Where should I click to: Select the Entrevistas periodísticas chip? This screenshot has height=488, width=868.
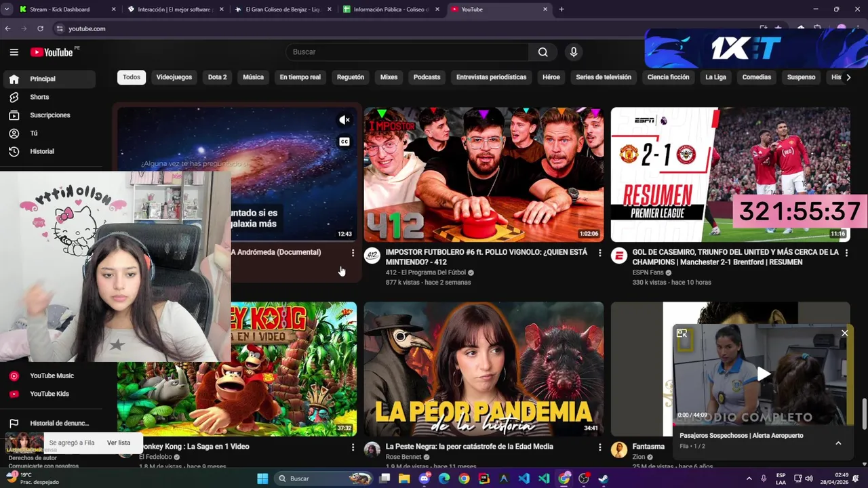pos(492,77)
